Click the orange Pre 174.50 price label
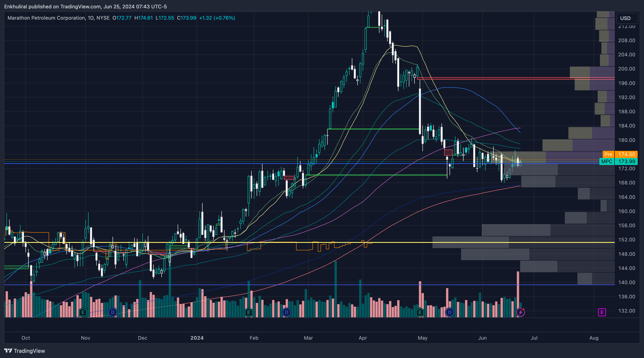The image size is (644, 358). coord(620,154)
